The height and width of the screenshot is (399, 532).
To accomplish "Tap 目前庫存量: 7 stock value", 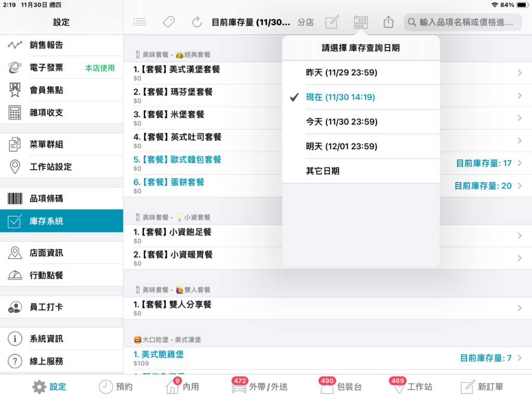I will pos(486,358).
